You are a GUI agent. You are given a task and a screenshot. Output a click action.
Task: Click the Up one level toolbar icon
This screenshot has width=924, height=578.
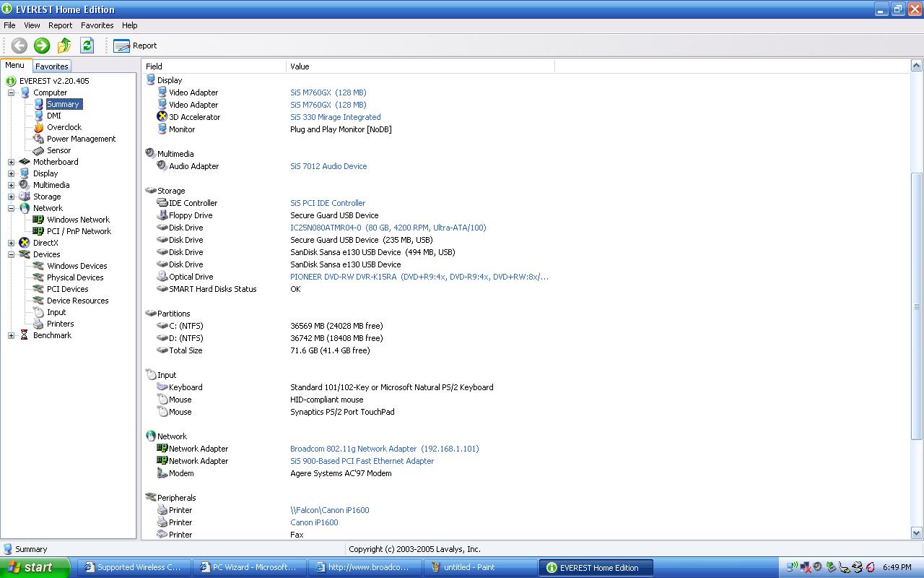64,46
